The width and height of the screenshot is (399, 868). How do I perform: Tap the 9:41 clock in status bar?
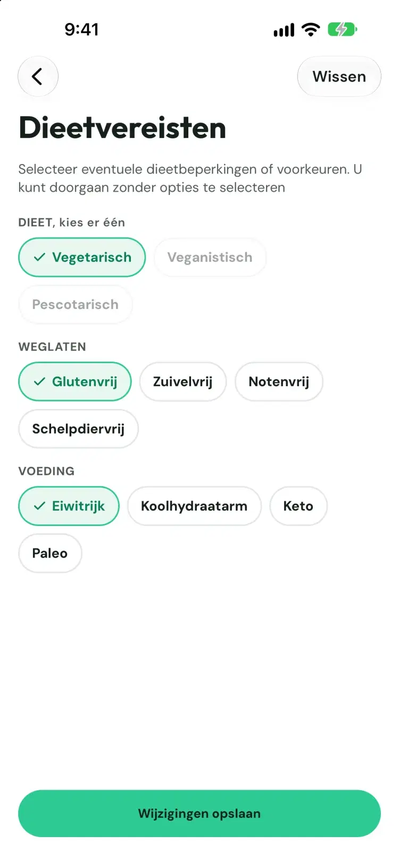[81, 29]
